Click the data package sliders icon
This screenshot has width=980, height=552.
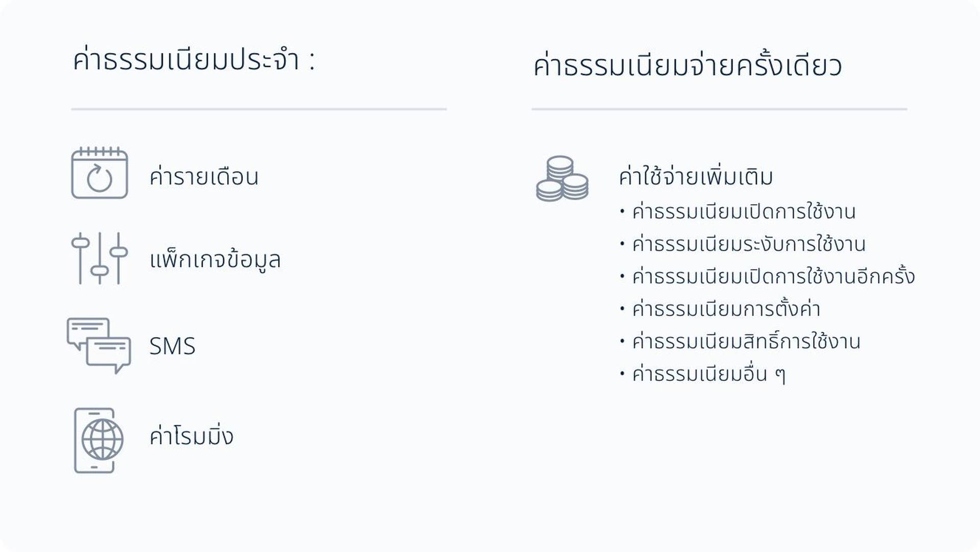point(100,258)
